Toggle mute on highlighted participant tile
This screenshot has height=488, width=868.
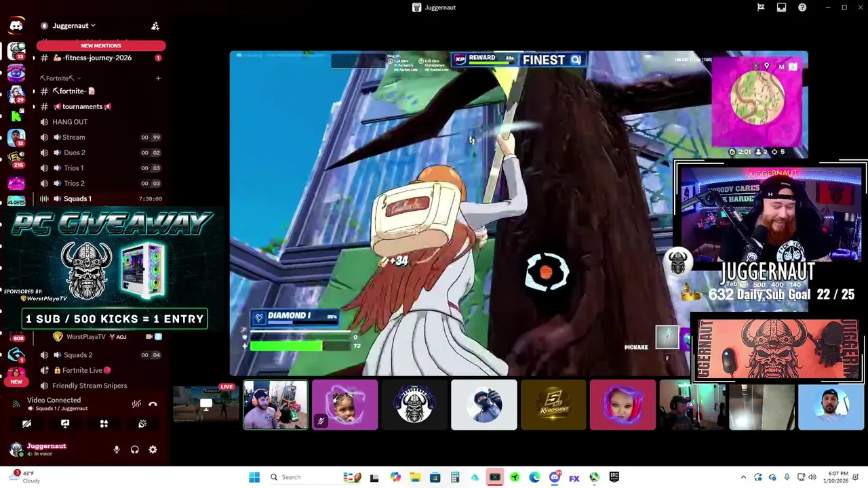[x=321, y=421]
